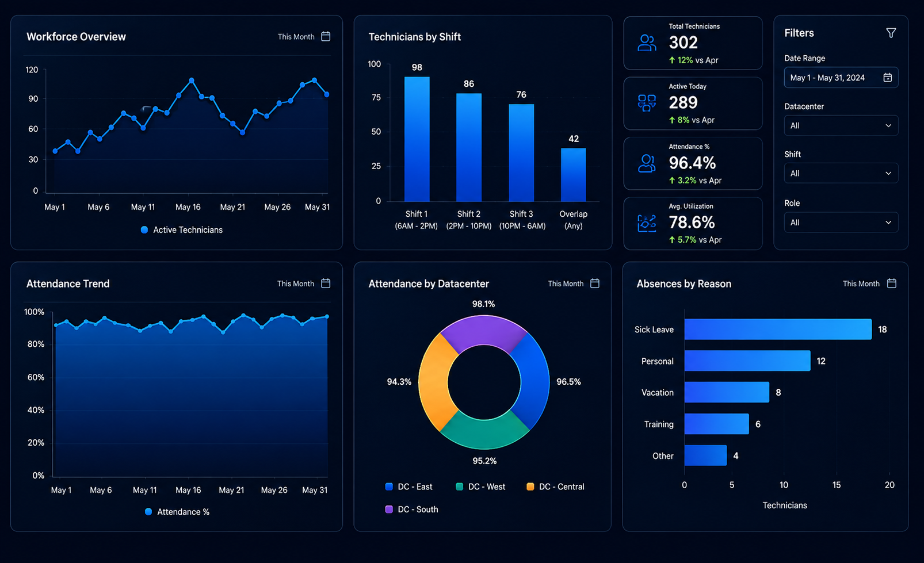Open the Role filter dropdown

pos(841,223)
